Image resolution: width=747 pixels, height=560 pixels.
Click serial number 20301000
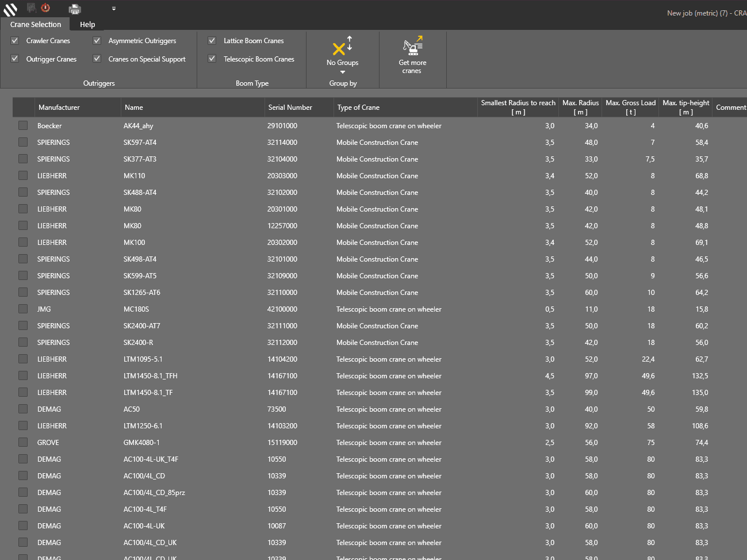(282, 209)
